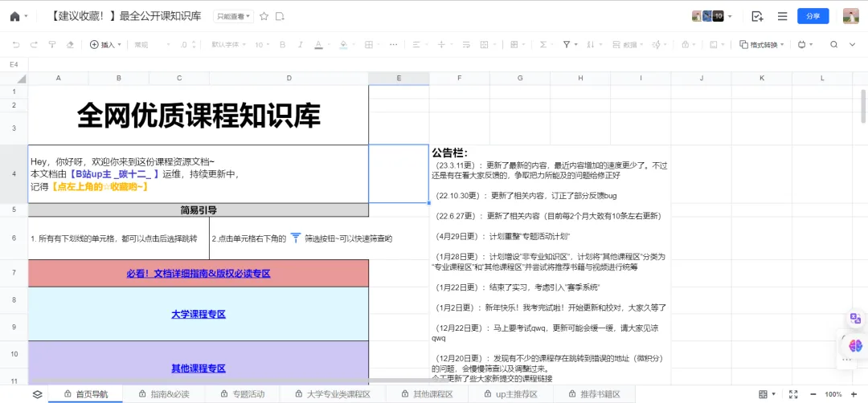Open vertical alignment options
The image size is (868, 403).
click(x=441, y=45)
